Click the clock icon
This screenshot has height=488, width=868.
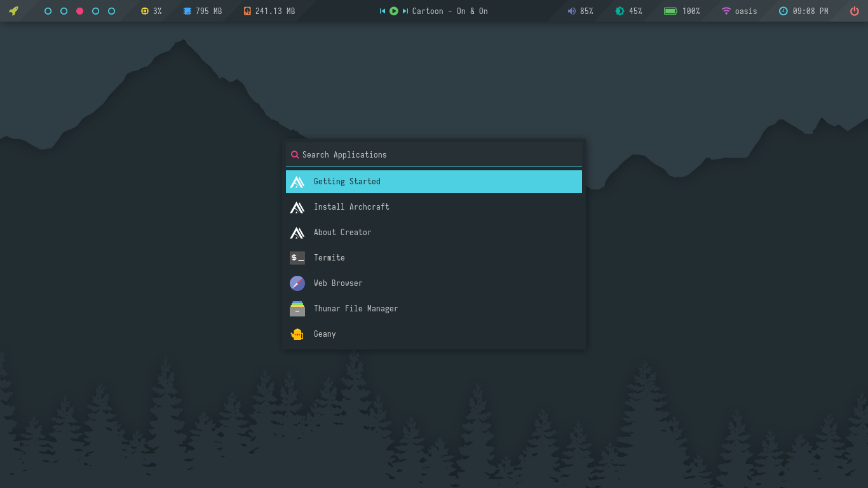[783, 11]
